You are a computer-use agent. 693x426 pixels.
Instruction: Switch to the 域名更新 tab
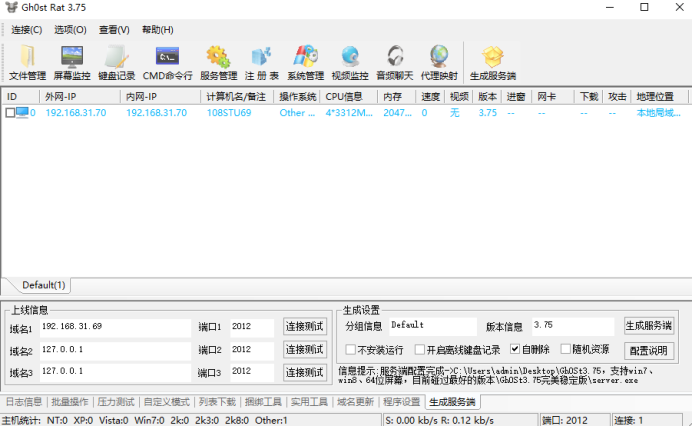[355, 402]
